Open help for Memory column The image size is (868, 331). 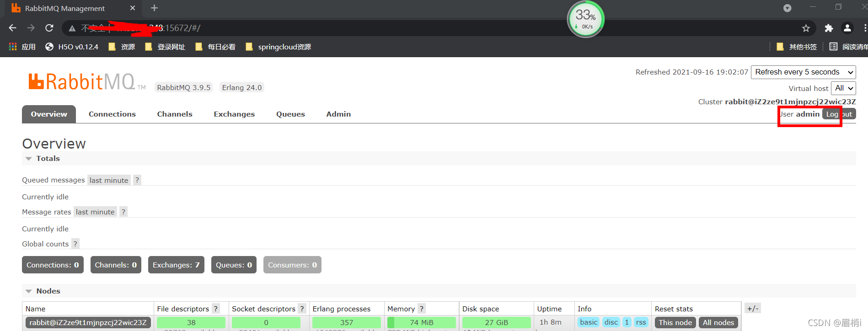coord(422,309)
